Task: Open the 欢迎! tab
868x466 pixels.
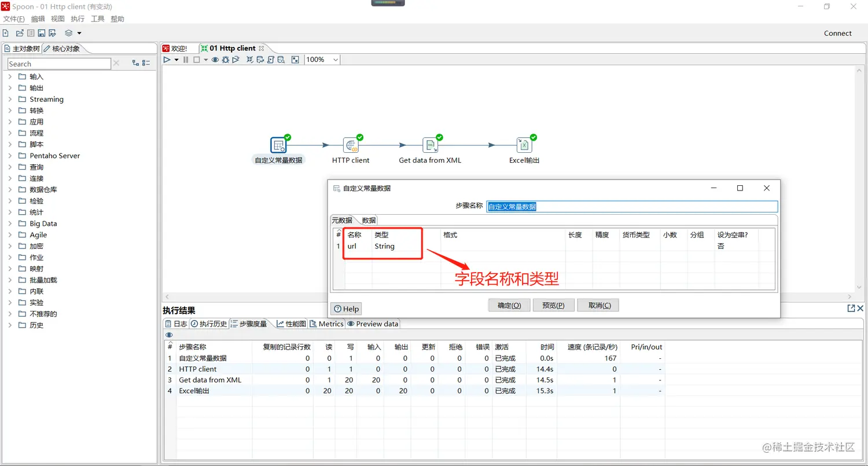Action: (175, 48)
